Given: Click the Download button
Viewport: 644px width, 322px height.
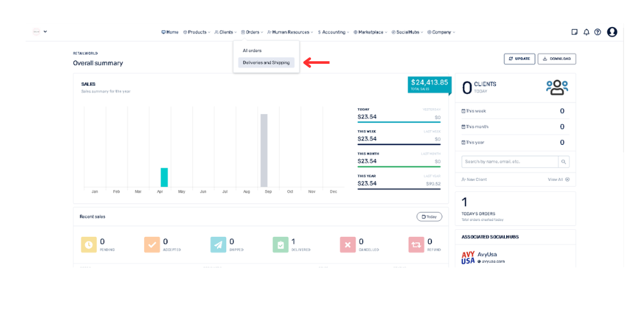Looking at the screenshot, I should coord(556,59).
